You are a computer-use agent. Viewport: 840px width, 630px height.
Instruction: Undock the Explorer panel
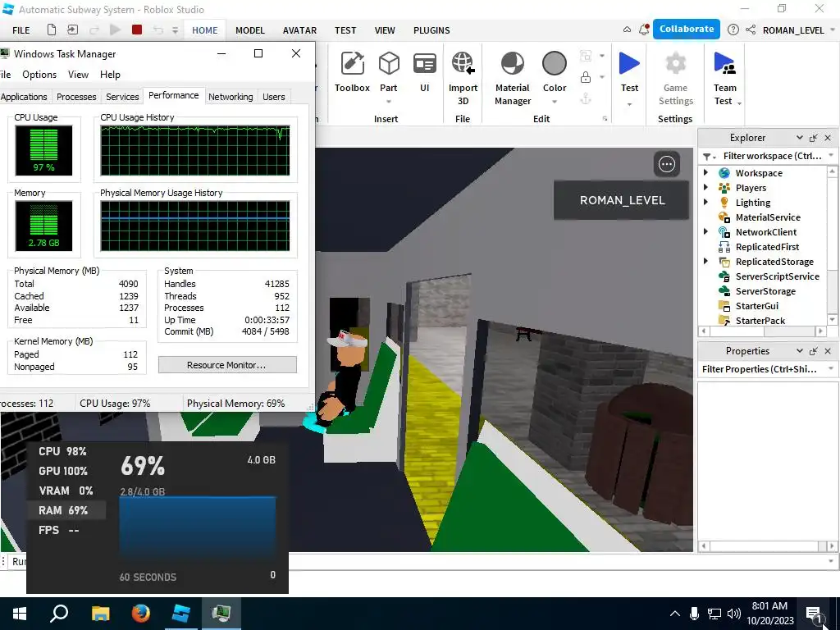(x=813, y=138)
